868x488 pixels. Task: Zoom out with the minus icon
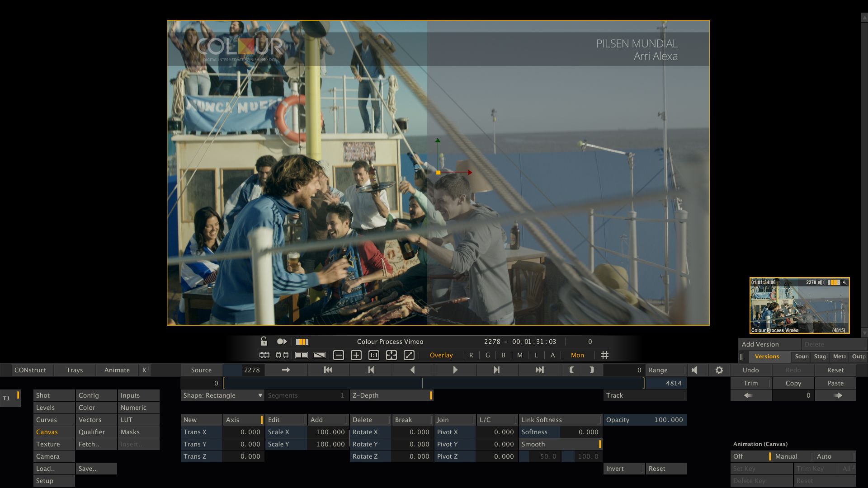click(339, 355)
